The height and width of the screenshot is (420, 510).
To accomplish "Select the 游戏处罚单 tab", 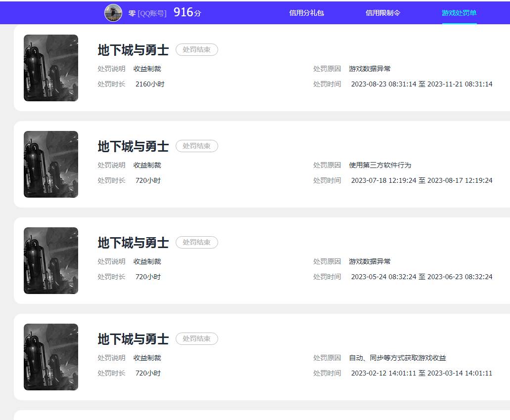I will pos(459,13).
